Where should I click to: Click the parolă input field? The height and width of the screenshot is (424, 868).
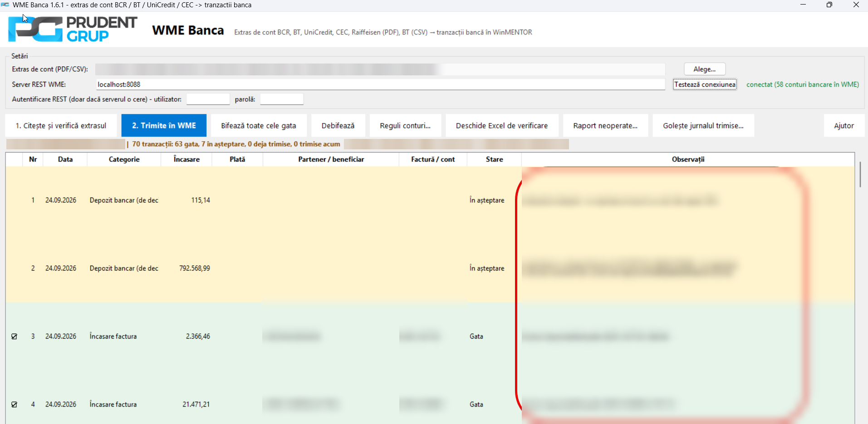281,99
